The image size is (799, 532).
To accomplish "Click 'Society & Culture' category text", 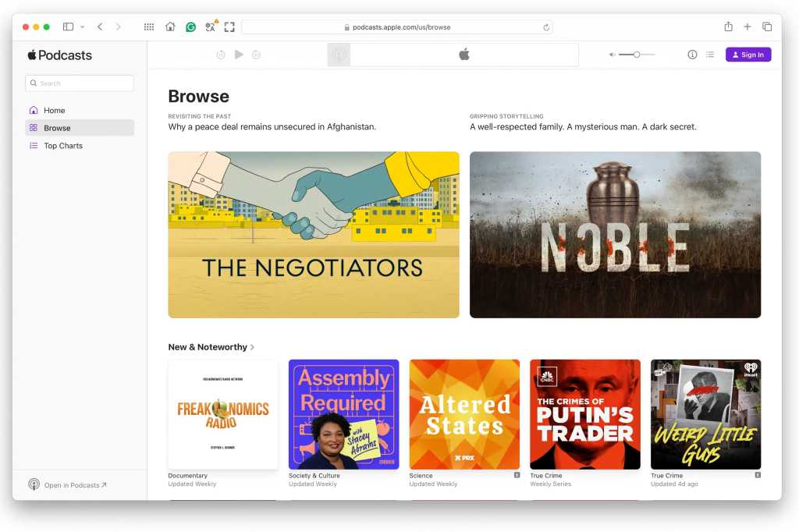I will 314,475.
